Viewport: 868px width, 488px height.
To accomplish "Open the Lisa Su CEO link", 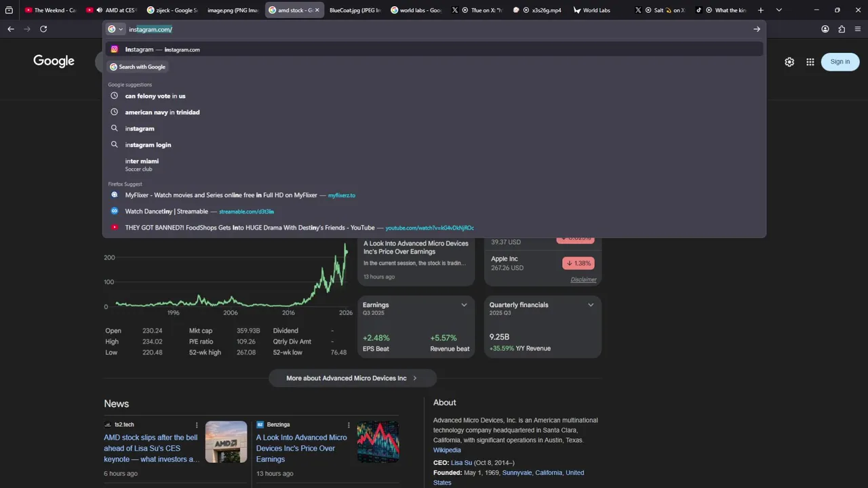I will click(x=461, y=463).
